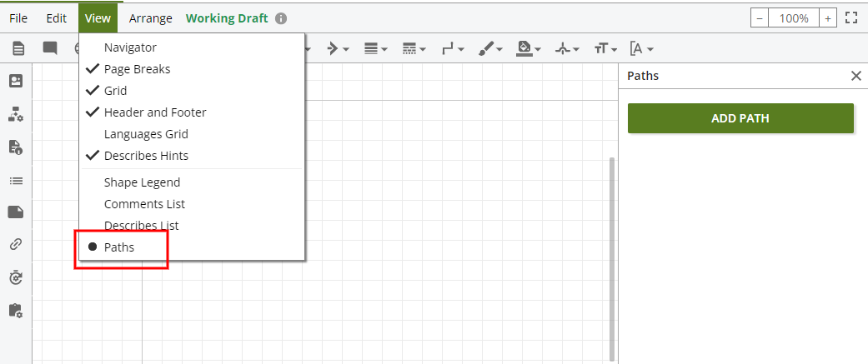Click the contact card sidebar icon
Viewport: 868px width, 364px height.
[15, 81]
